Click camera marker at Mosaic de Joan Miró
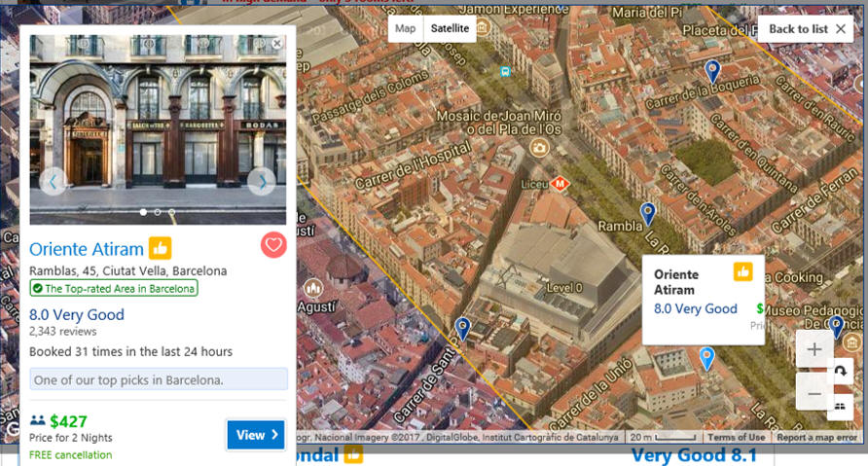 (x=539, y=147)
